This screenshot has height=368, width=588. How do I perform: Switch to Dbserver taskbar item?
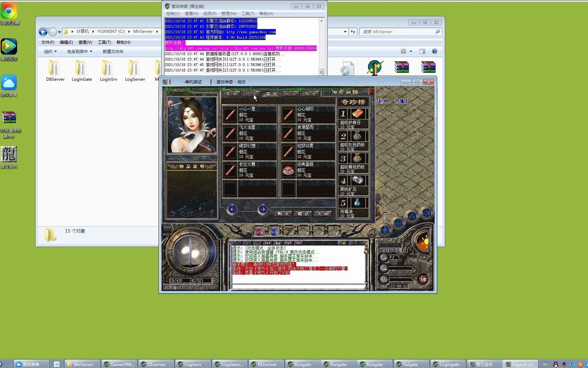point(156,364)
